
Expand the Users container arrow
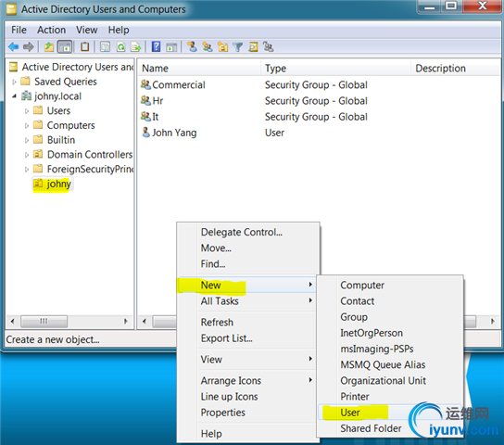[27, 111]
